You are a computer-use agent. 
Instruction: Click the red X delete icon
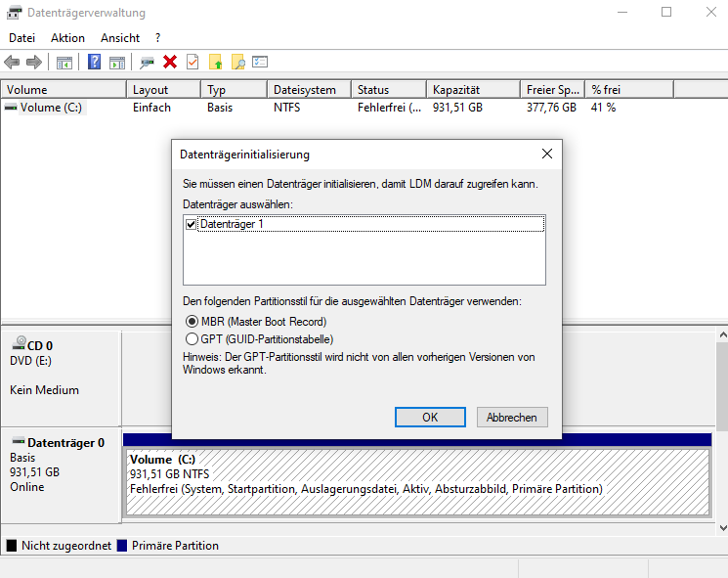click(x=170, y=62)
